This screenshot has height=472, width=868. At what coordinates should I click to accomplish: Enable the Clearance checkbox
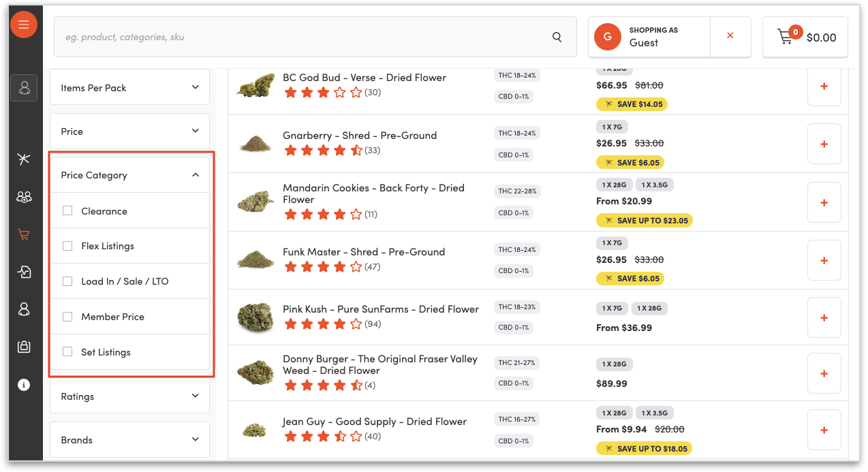coord(67,211)
